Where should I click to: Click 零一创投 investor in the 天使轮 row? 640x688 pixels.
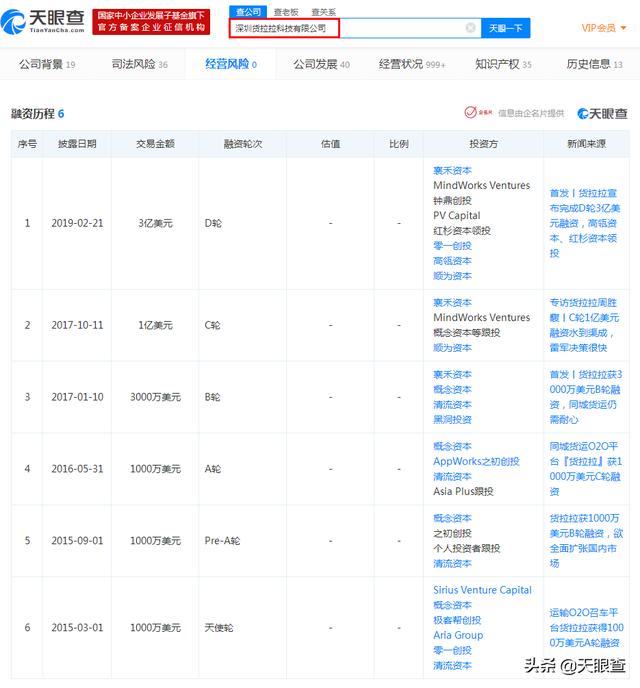pos(452,650)
